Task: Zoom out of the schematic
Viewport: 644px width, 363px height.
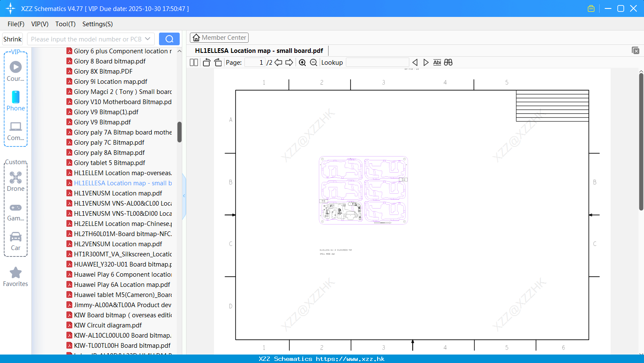Action: [313, 63]
